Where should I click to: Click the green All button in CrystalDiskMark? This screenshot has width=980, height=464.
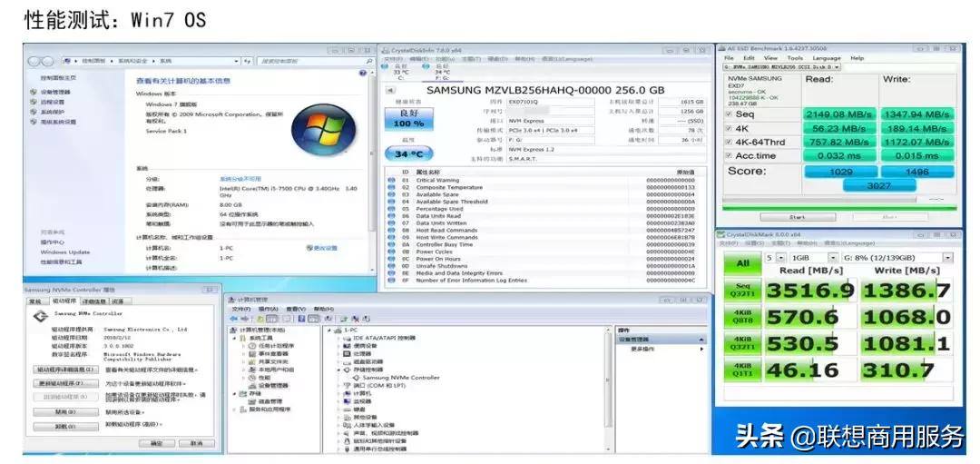click(743, 263)
